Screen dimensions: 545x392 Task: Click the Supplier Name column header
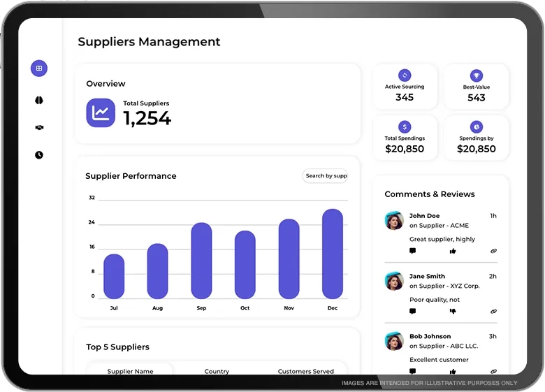pos(130,372)
